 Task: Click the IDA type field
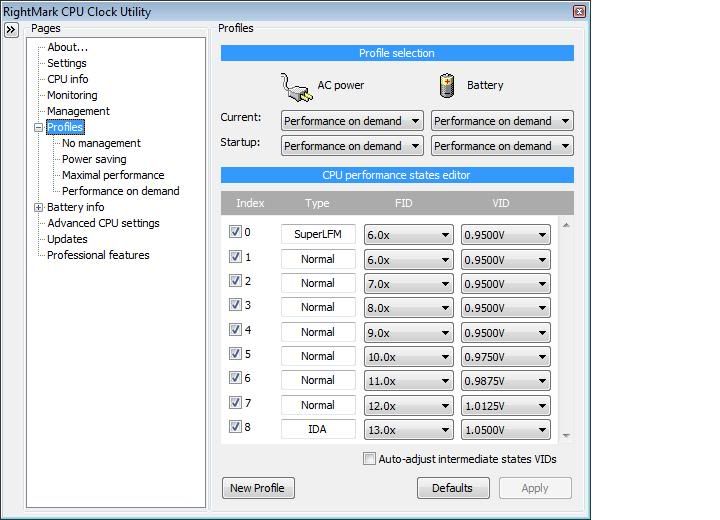pos(318,430)
